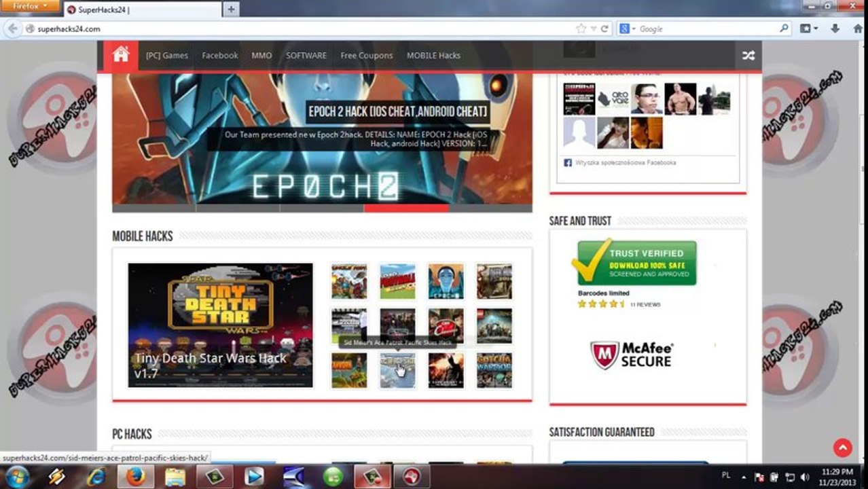Open the Facebook social plugin link
The image size is (868, 489).
(x=626, y=162)
